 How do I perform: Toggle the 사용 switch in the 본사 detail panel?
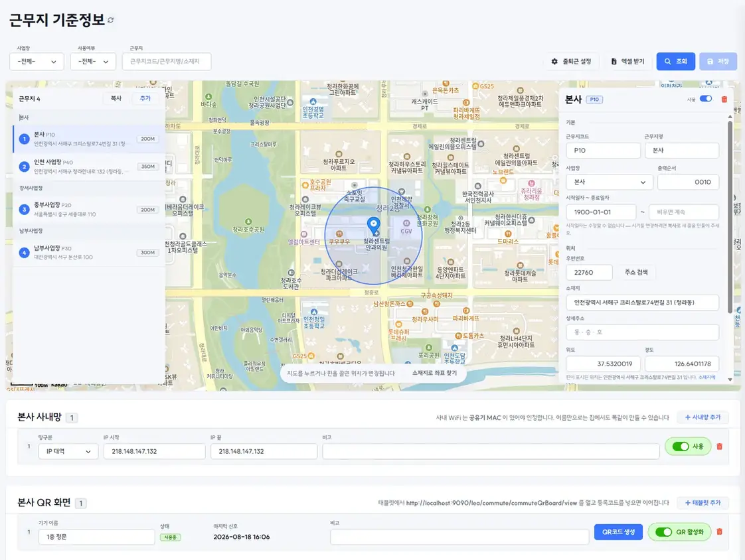tap(706, 99)
